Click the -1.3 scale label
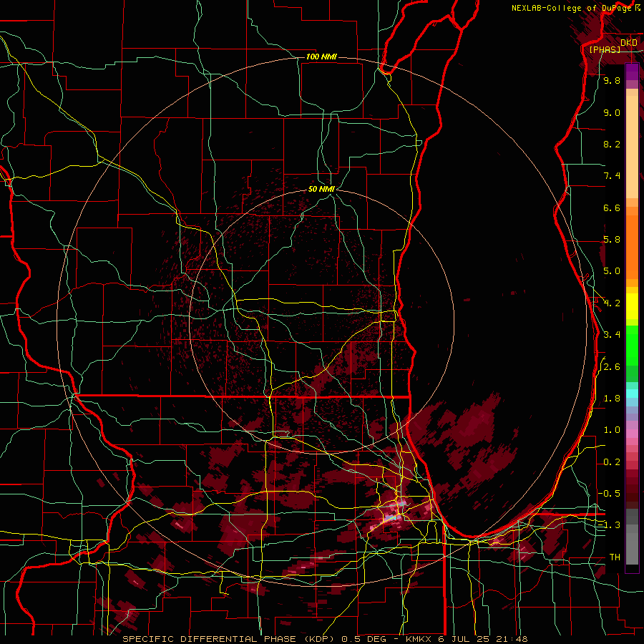This screenshot has height=644, width=644. (x=610, y=525)
